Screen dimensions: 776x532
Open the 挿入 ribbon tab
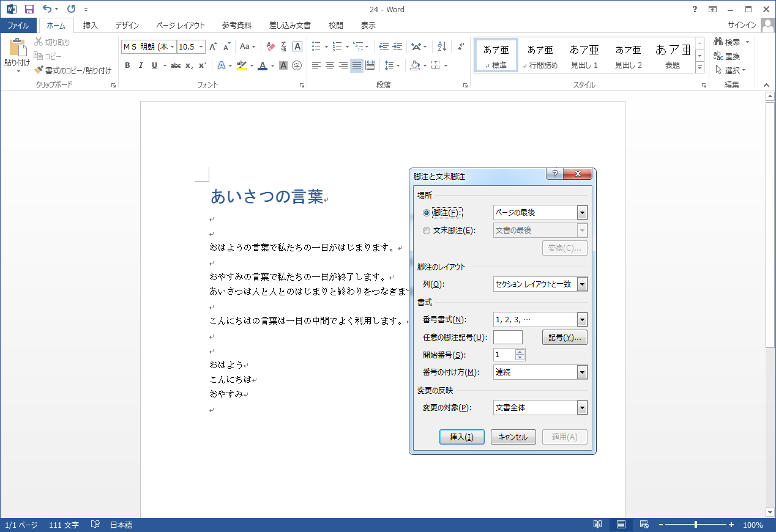click(x=90, y=26)
